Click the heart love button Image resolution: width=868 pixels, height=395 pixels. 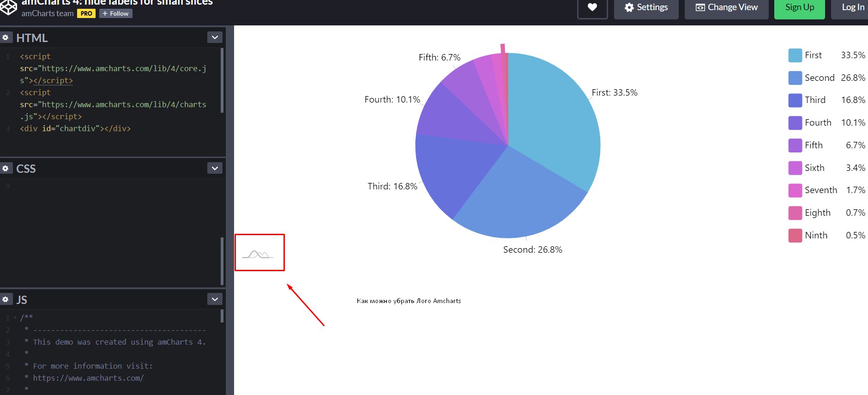[x=592, y=7]
